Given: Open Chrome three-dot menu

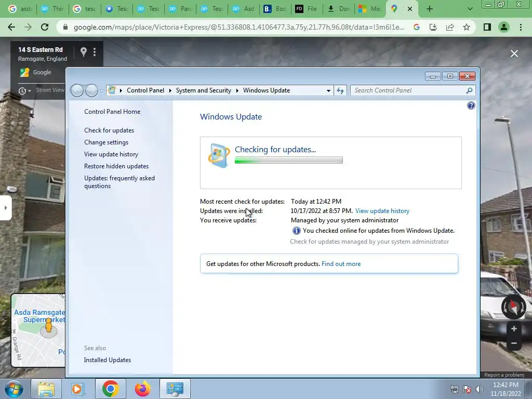Looking at the screenshot, I should [521, 27].
